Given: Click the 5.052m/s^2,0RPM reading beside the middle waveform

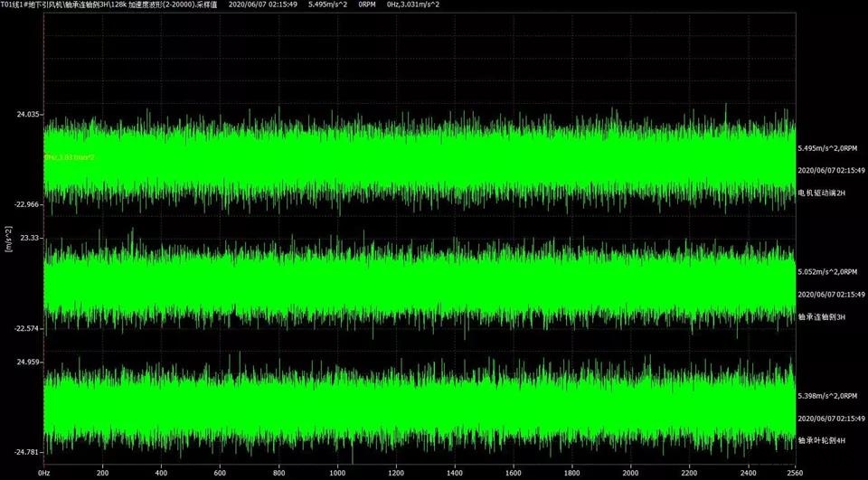Looking at the screenshot, I should 832,271.
